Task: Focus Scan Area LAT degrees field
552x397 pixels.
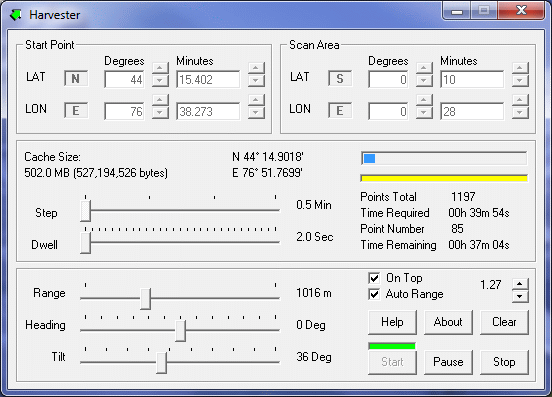Action: pos(388,80)
